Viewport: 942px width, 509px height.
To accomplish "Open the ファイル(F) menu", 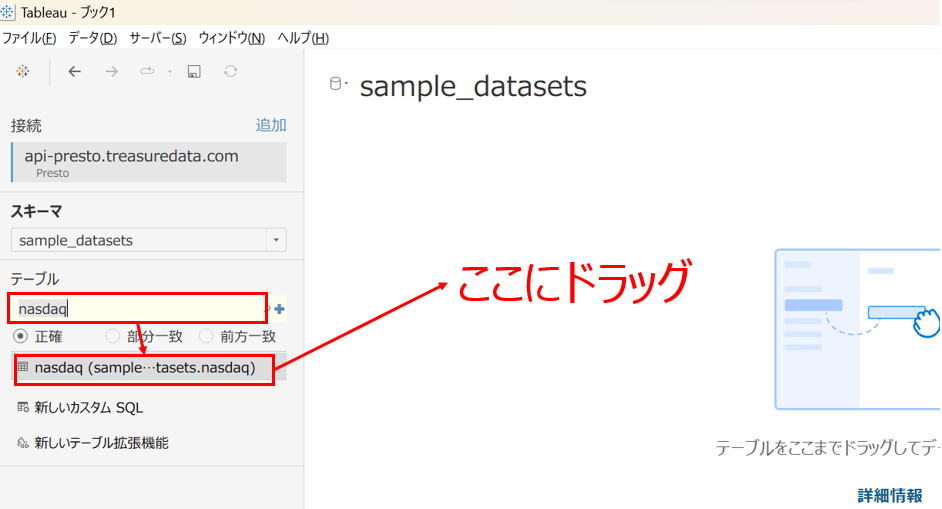I will click(x=29, y=38).
